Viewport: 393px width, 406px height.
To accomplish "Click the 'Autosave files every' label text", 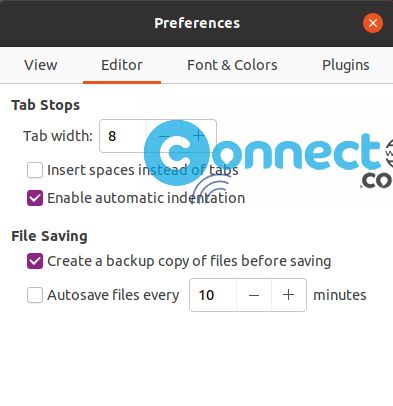I will tap(113, 295).
